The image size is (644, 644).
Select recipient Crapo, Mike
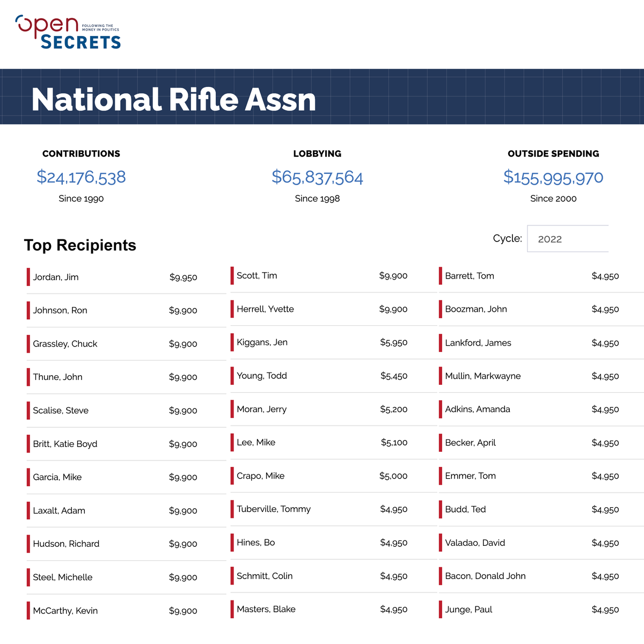pyautogui.click(x=261, y=476)
